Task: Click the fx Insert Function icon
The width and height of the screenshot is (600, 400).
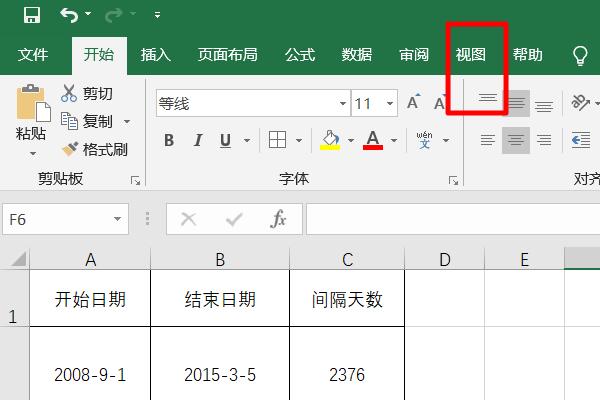Action: 278,219
